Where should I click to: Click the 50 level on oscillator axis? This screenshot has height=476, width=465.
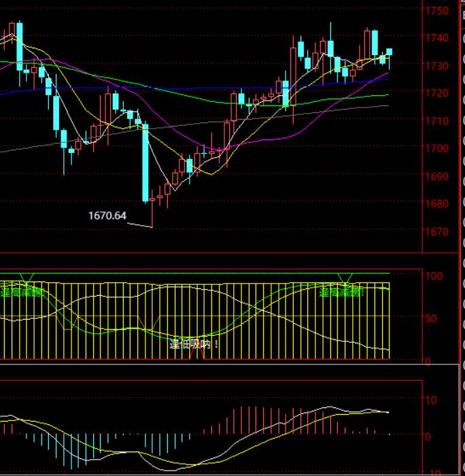[431, 318]
